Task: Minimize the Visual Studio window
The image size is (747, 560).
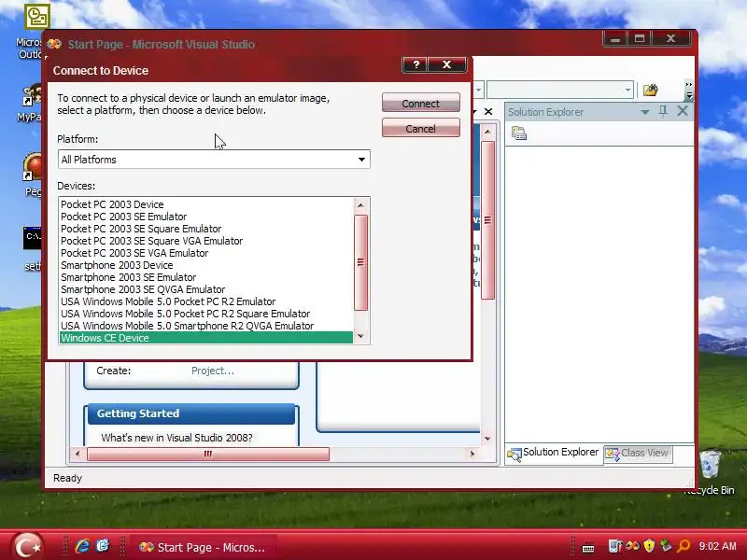Action: click(x=615, y=39)
